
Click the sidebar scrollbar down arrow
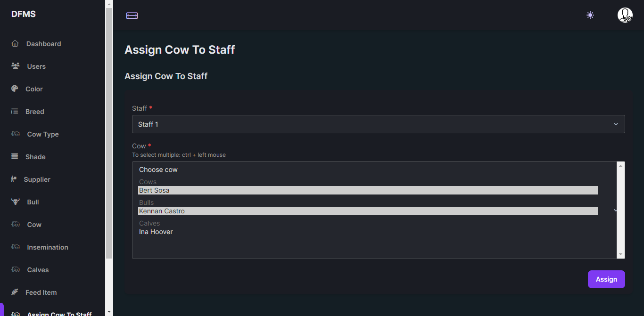tap(109, 312)
